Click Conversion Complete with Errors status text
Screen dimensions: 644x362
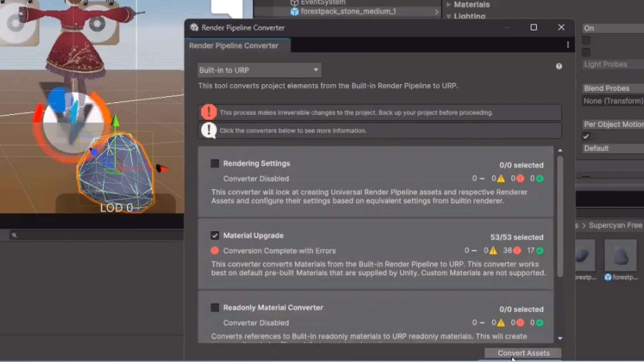tap(279, 251)
